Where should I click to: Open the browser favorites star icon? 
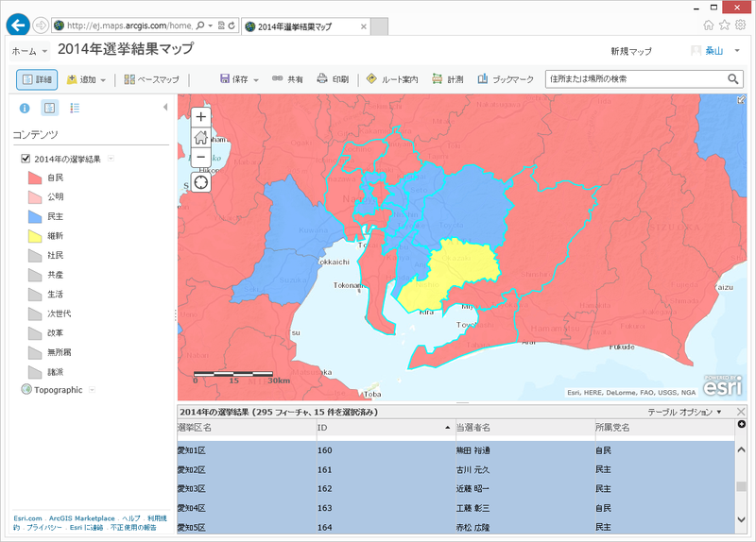coord(724,25)
